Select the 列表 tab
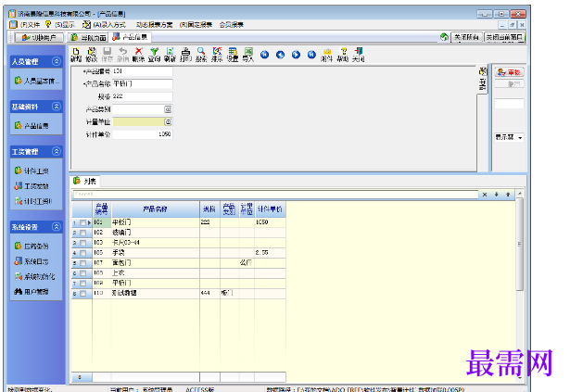Screen dimensions: 570x392 coord(85,181)
